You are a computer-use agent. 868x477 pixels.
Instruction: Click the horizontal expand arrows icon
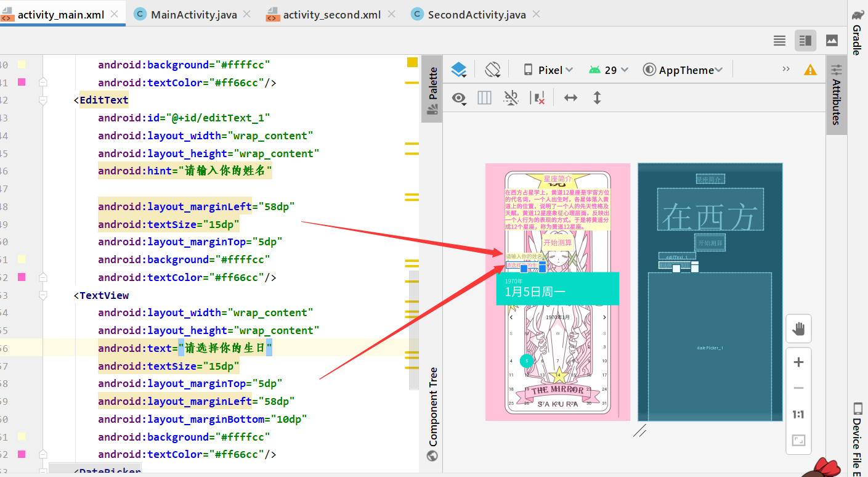[570, 97]
